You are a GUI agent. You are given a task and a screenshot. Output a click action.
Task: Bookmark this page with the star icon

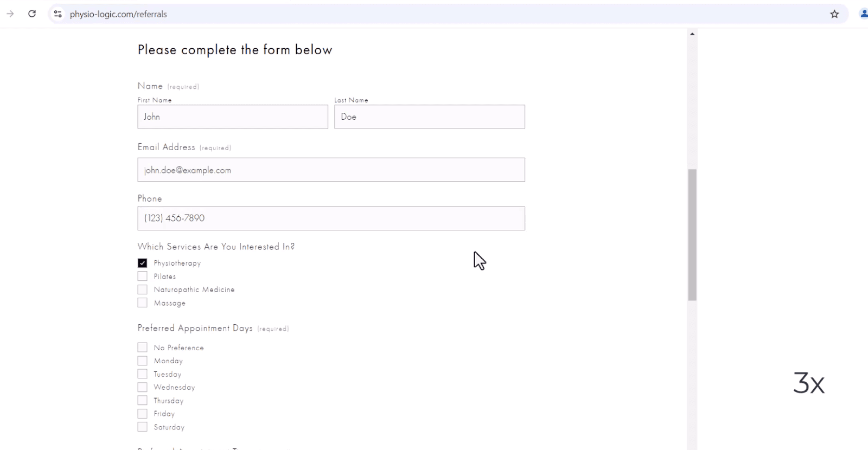point(834,14)
